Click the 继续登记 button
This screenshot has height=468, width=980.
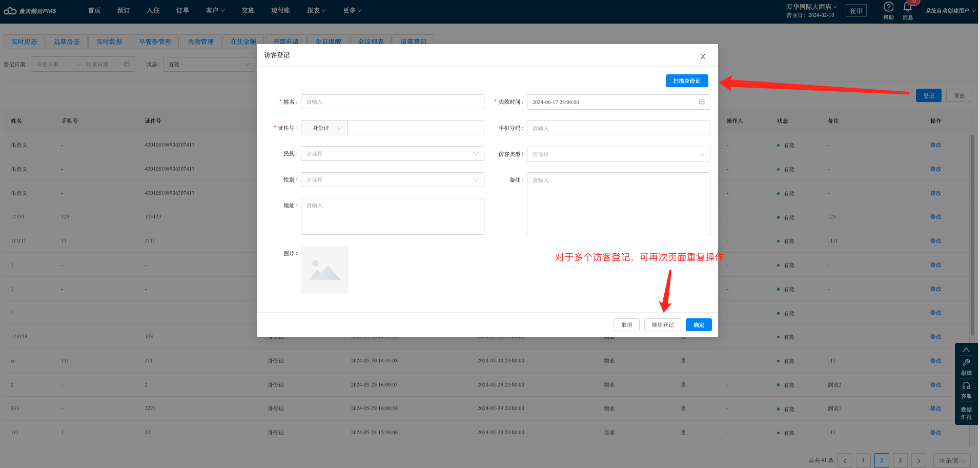pos(663,325)
